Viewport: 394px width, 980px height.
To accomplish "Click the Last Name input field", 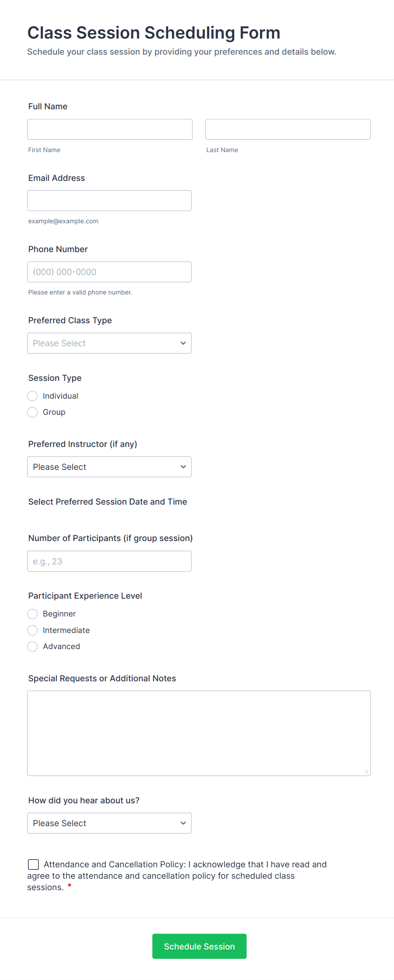I will (288, 129).
